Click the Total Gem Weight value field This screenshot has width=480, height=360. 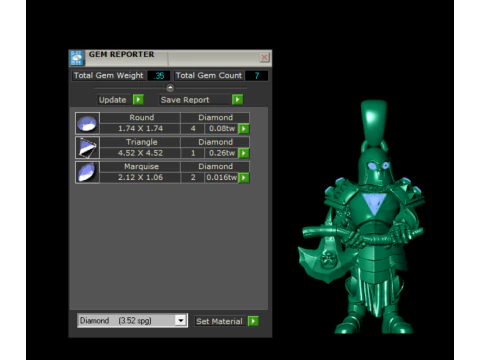pos(159,76)
